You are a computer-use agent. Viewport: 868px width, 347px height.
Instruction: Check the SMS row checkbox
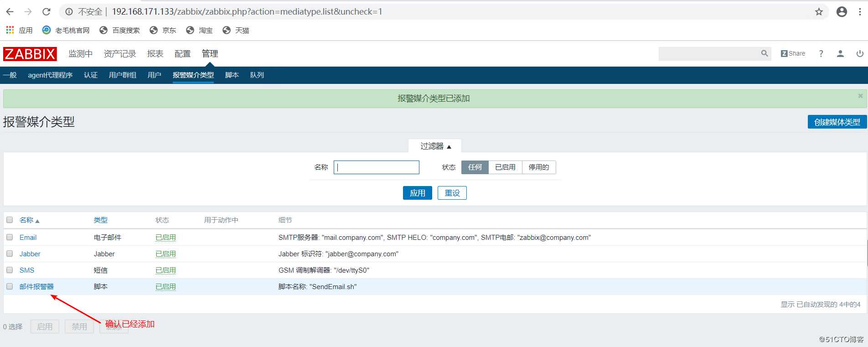tap(10, 270)
